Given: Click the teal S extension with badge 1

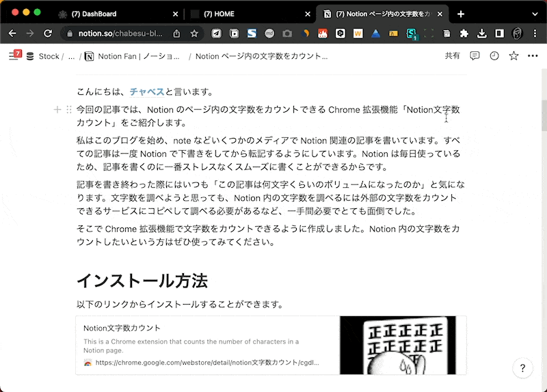Looking at the screenshot, I should coord(412,33).
